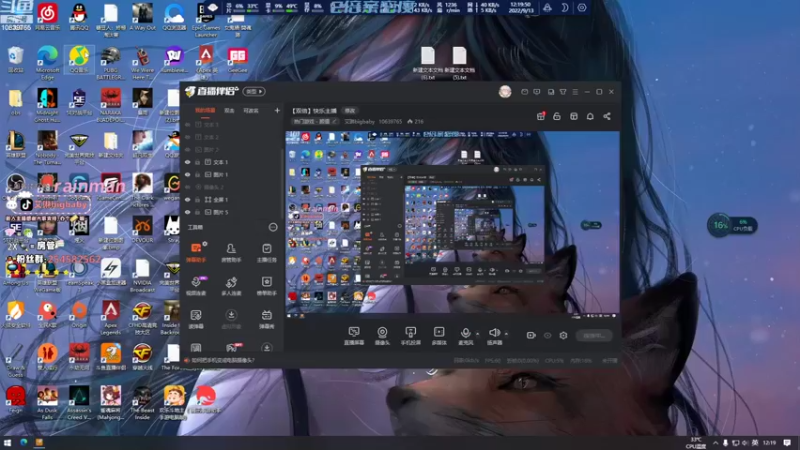Open the Microsoft Edge desktop shortcut
Viewport: 800px width, 450px height.
pyautogui.click(x=47, y=63)
